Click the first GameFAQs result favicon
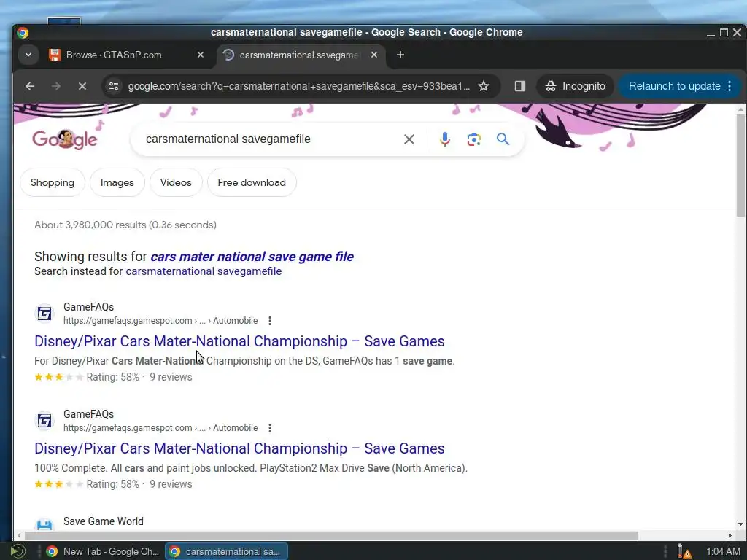Image resolution: width=747 pixels, height=560 pixels. pyautogui.click(x=44, y=314)
